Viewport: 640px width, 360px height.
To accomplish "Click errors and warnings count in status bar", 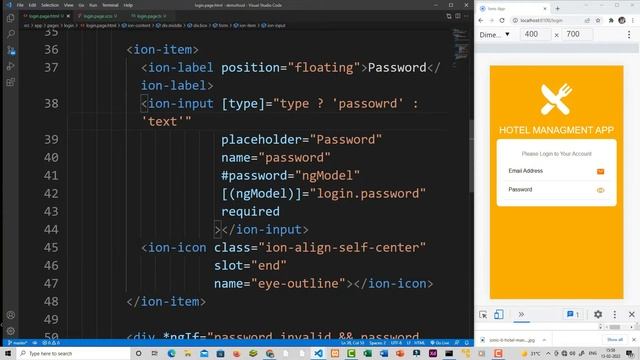I will (x=51, y=343).
